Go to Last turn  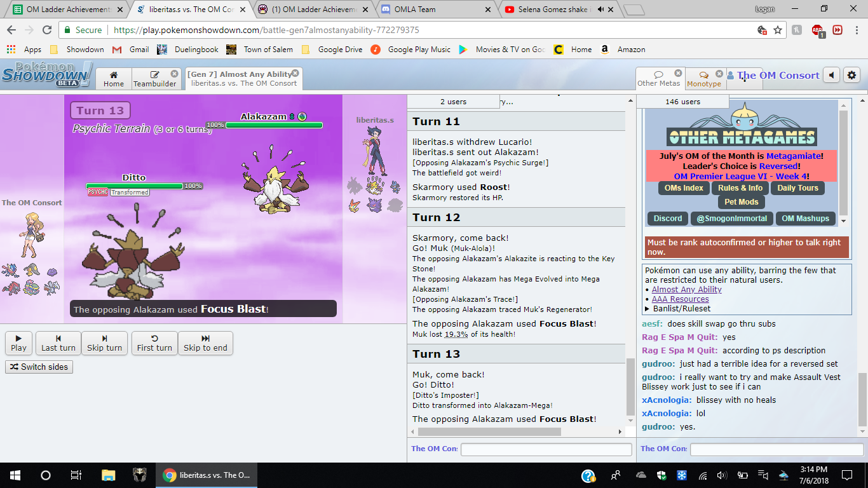tap(58, 343)
